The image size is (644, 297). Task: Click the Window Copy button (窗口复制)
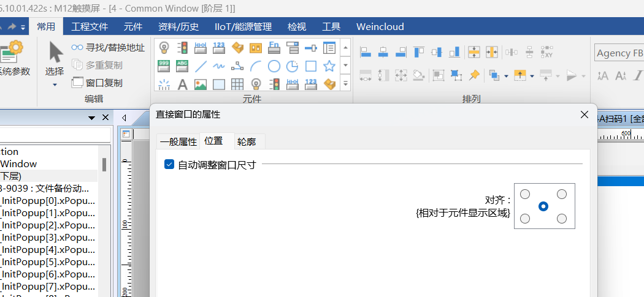pyautogui.click(x=97, y=83)
